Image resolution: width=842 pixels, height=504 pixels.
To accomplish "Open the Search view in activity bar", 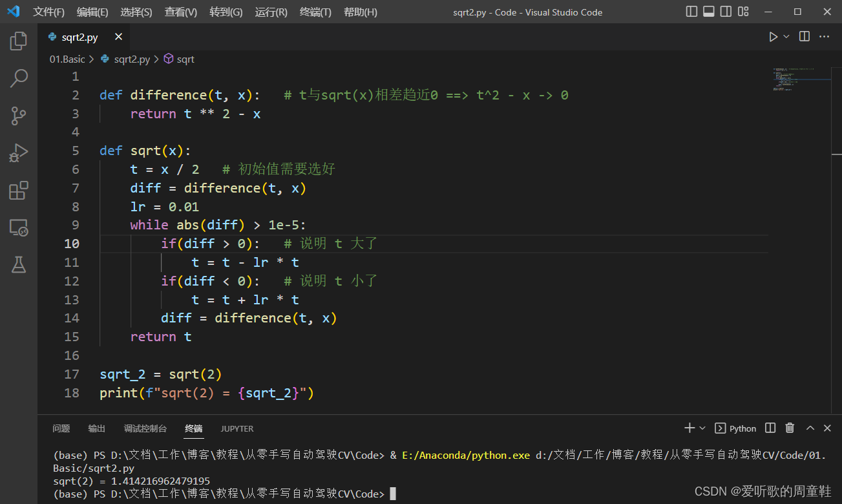I will 19,78.
